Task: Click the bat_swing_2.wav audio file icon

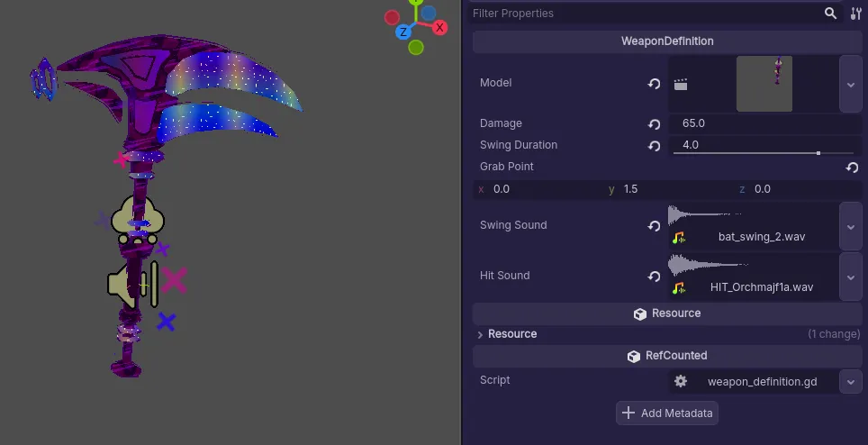Action: click(679, 238)
